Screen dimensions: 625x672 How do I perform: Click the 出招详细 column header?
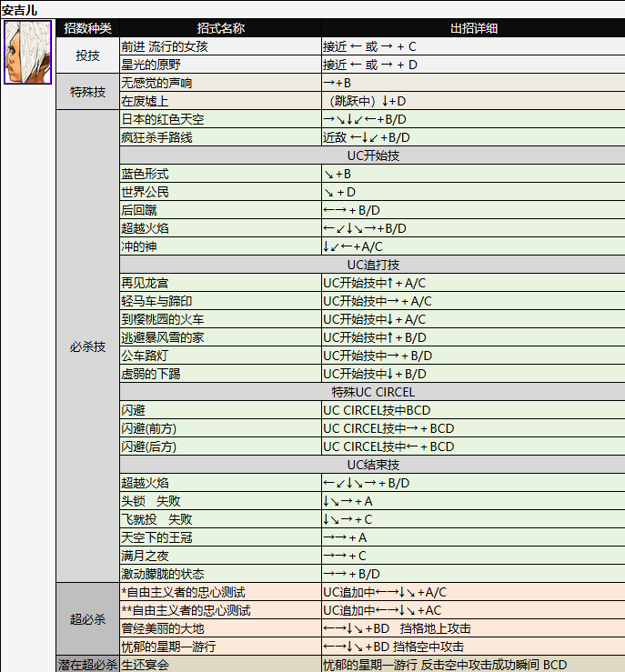(x=473, y=28)
